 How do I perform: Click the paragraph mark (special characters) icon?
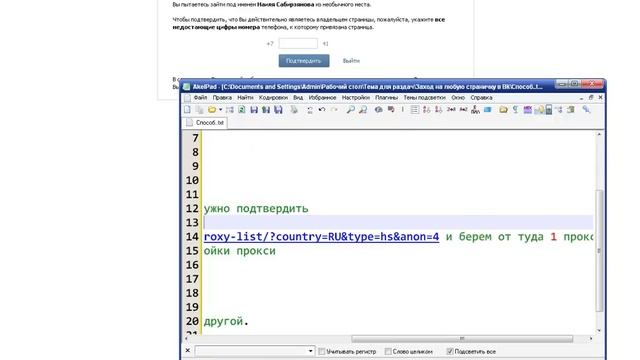(x=516, y=110)
